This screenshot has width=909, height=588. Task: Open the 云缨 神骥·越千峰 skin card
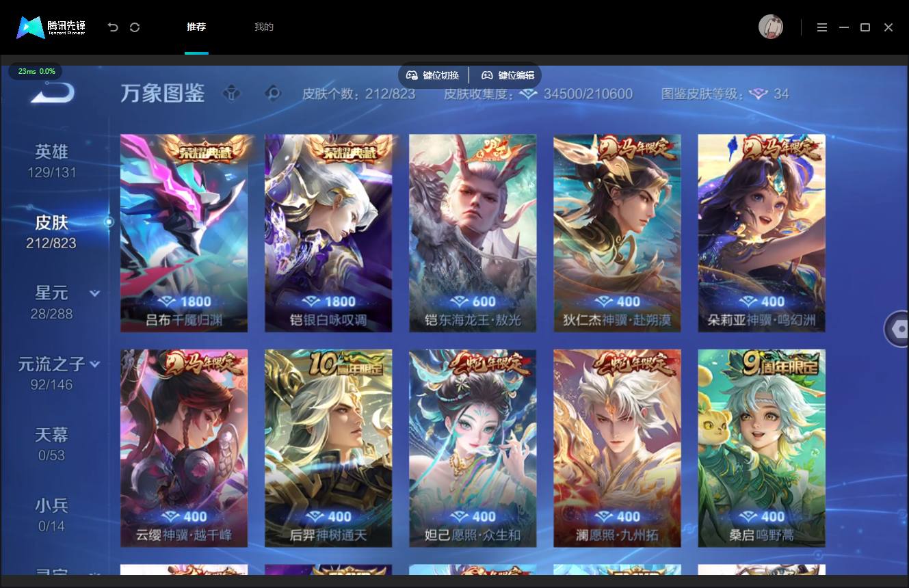click(x=184, y=449)
